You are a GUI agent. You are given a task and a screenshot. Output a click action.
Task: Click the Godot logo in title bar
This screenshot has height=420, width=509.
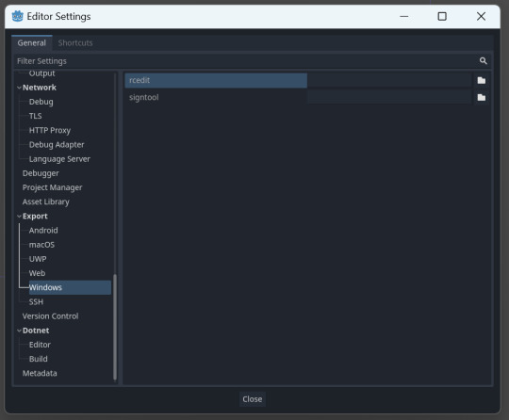[18, 16]
